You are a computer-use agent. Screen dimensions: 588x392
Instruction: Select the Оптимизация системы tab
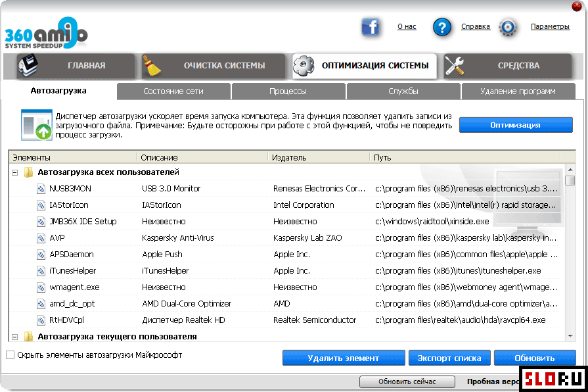(365, 66)
